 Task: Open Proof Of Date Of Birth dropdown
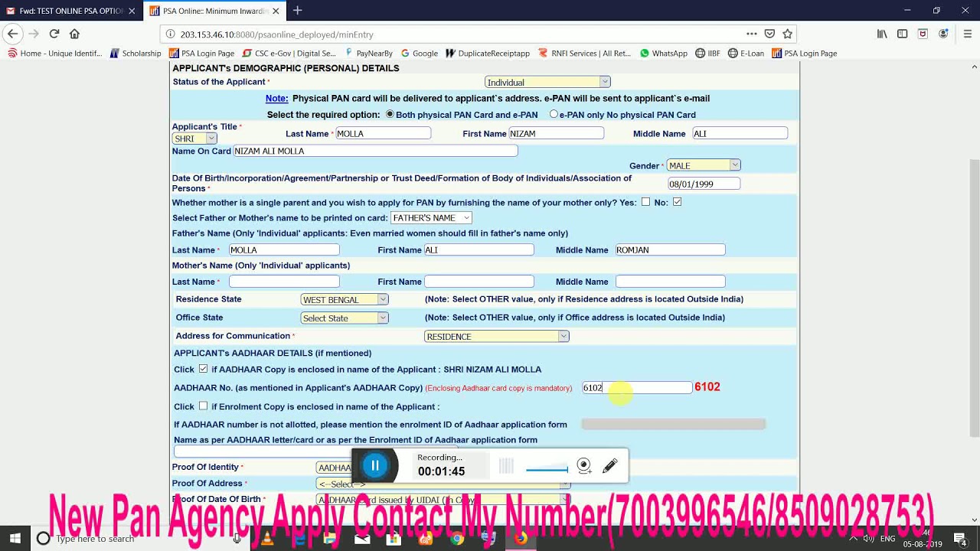point(443,500)
